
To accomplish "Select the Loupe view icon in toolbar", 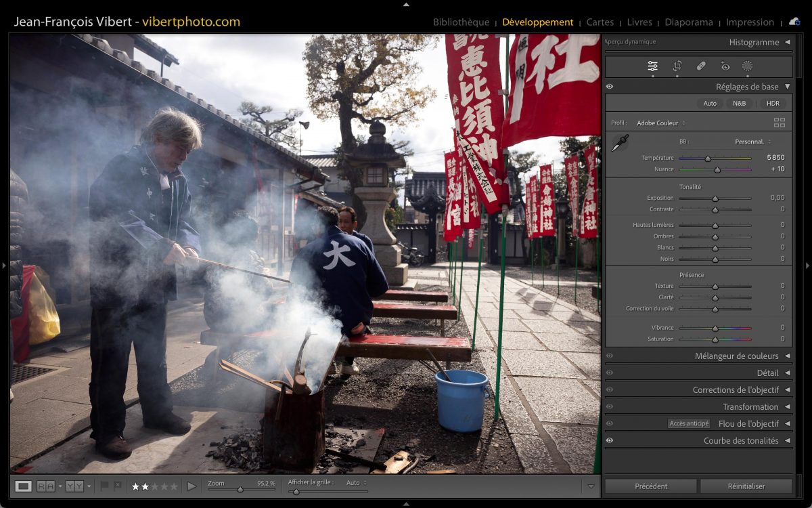I will pos(24,486).
